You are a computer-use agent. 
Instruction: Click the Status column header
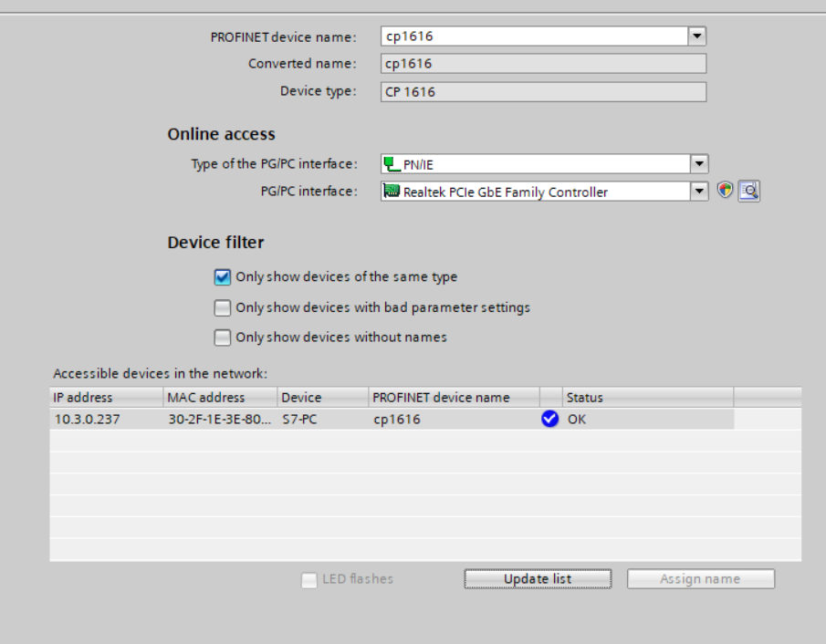(x=648, y=398)
